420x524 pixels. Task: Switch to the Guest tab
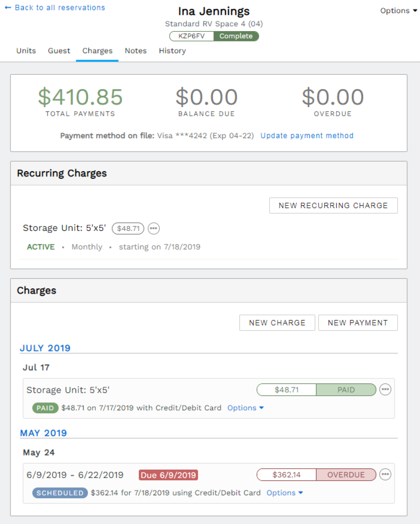(59, 51)
